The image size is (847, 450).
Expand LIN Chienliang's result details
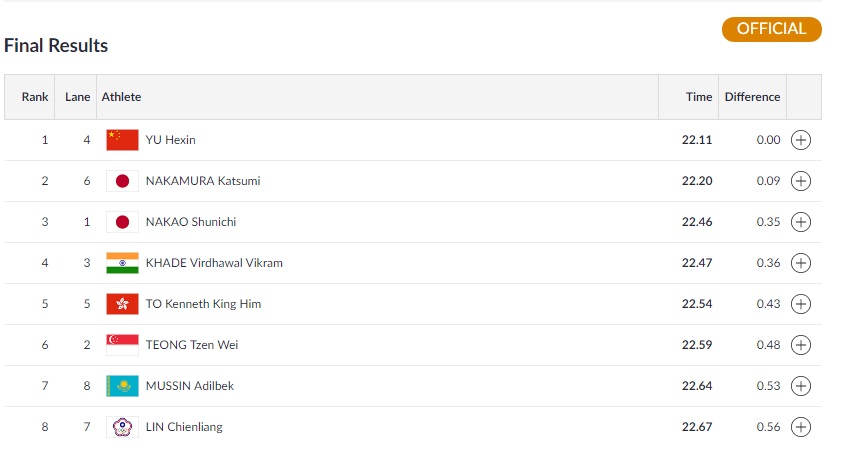click(800, 427)
